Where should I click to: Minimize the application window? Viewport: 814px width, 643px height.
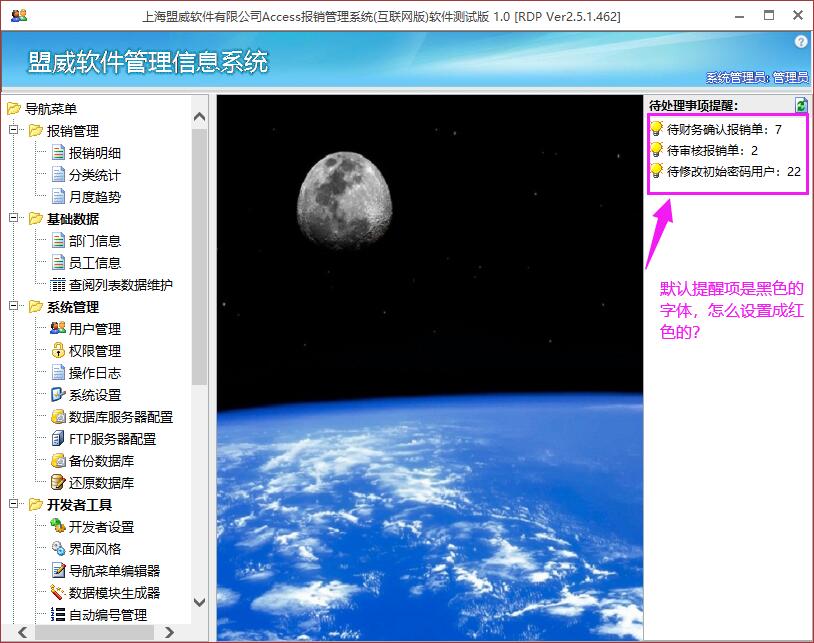(x=740, y=17)
